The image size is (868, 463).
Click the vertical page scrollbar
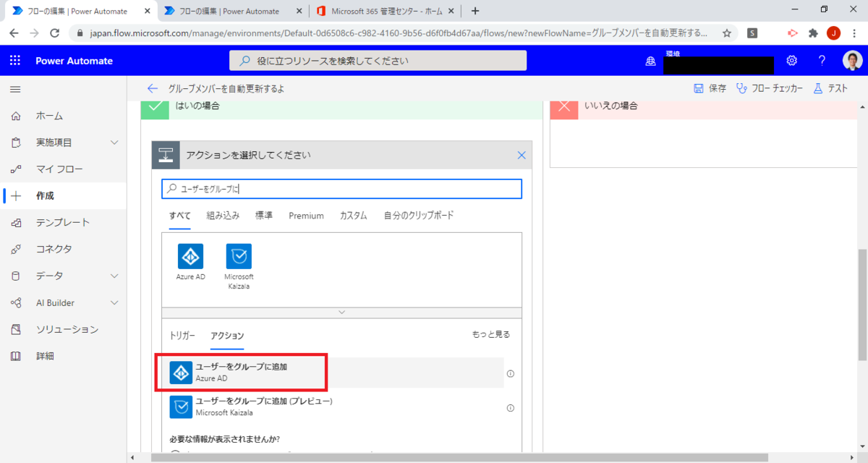point(861,305)
